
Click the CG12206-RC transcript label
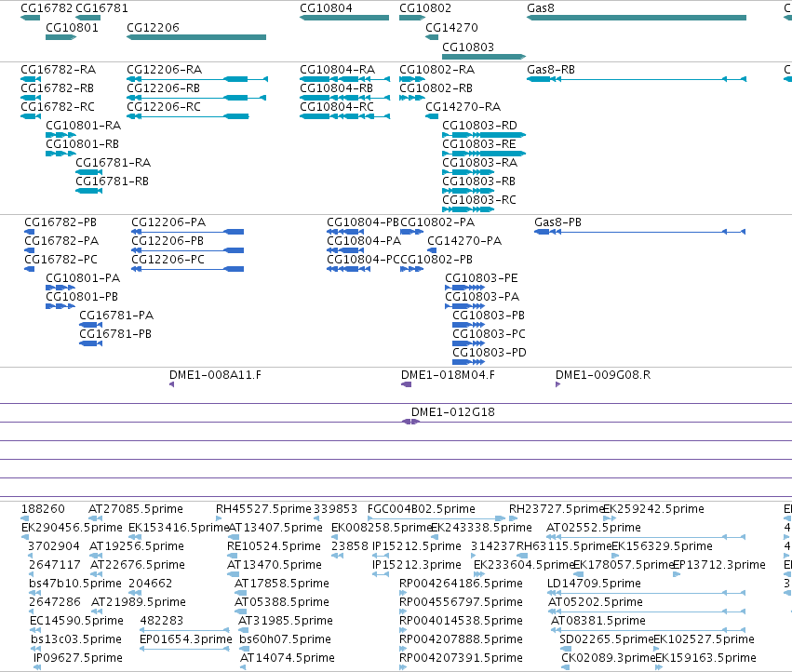(x=164, y=107)
